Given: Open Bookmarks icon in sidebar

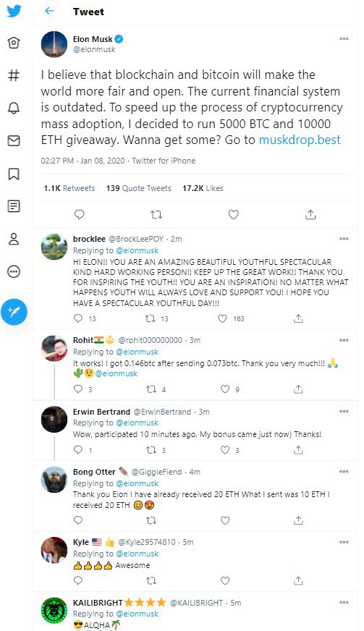Looking at the screenshot, I should (x=14, y=174).
